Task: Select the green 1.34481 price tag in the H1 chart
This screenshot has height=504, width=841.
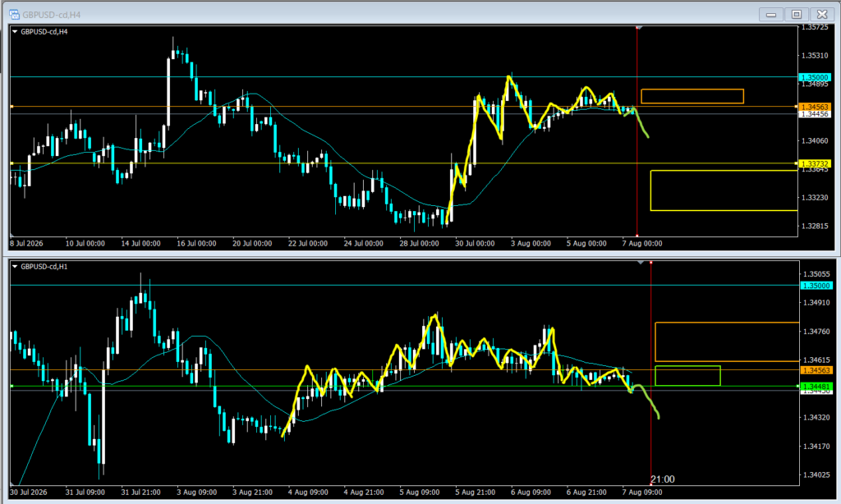Action: (816, 386)
